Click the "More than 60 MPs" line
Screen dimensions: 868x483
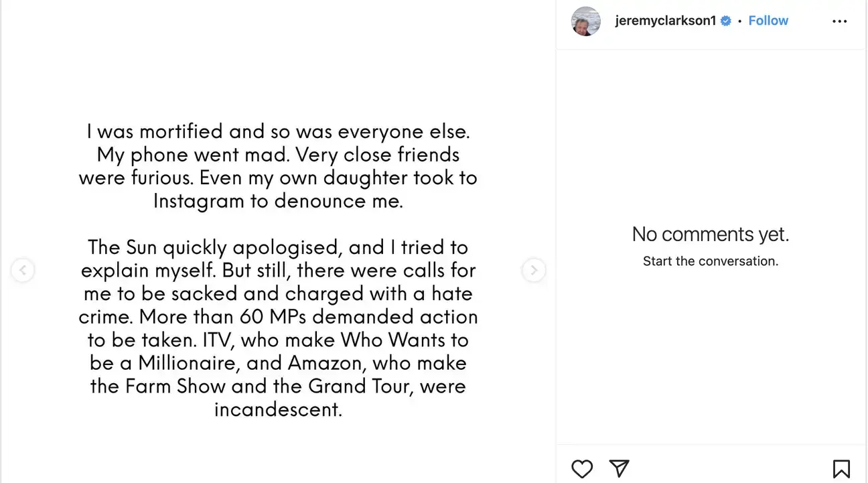(x=278, y=317)
